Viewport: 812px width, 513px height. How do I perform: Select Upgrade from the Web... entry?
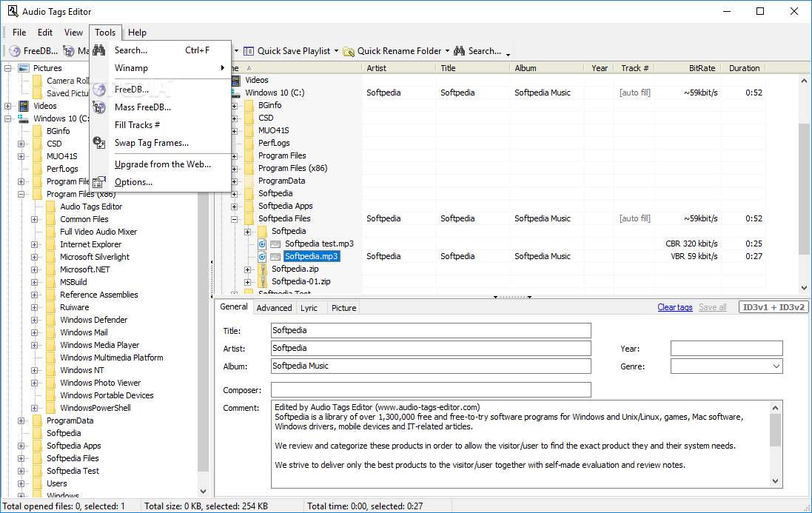click(x=161, y=164)
